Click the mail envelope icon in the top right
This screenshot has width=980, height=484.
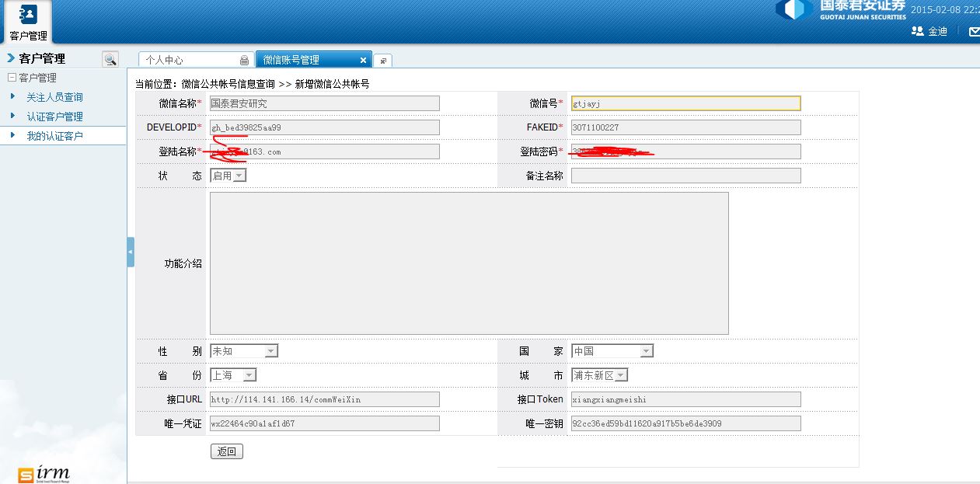coord(974,31)
